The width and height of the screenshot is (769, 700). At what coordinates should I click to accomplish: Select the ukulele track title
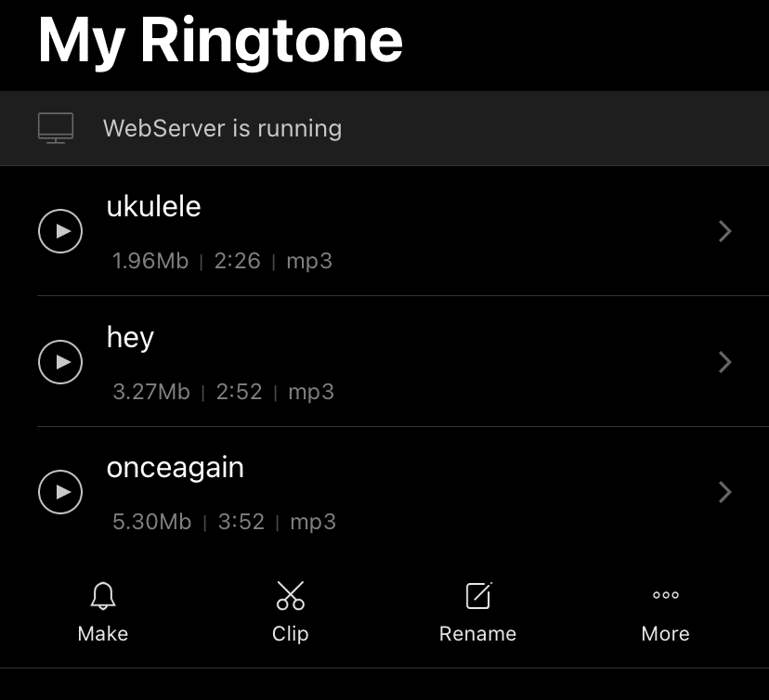pos(154,206)
